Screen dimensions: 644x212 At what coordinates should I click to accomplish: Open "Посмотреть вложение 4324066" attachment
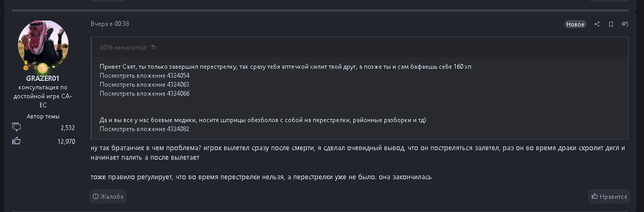point(145,94)
